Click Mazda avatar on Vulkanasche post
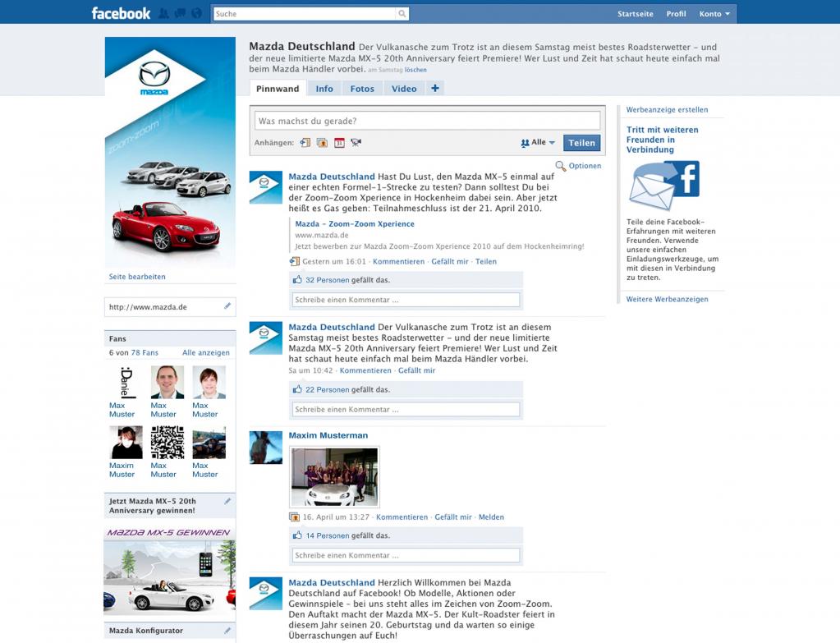840x643 pixels. pos(266,338)
